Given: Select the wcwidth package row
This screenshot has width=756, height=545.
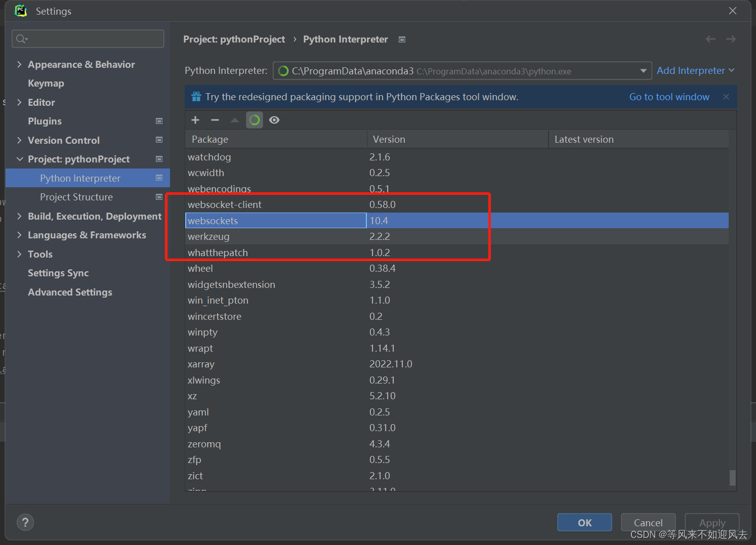Looking at the screenshot, I should tap(457, 173).
